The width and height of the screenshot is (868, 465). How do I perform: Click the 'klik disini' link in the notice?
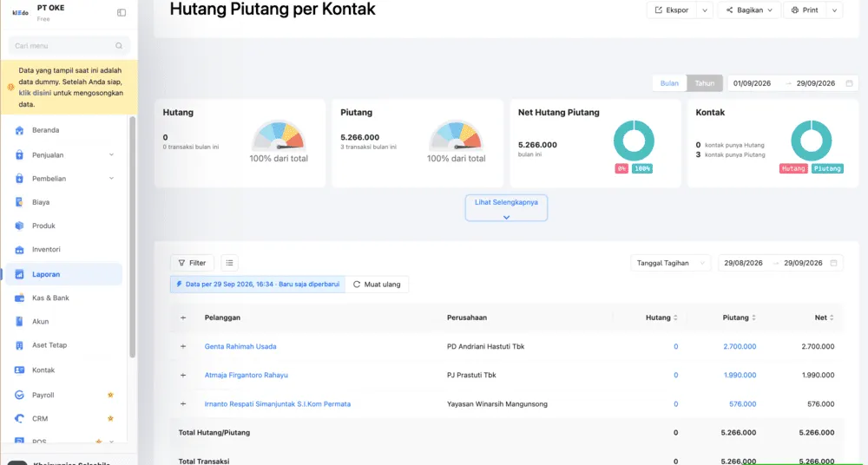pyautogui.click(x=35, y=93)
